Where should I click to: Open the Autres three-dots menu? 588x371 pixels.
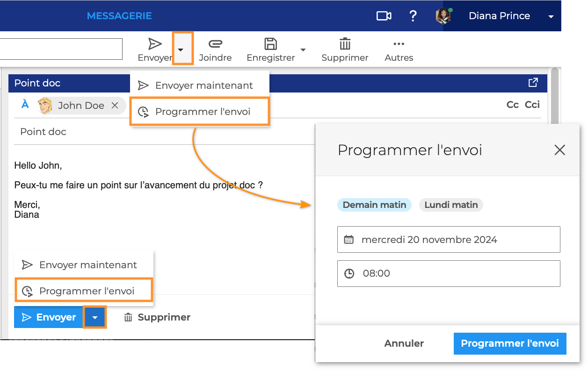click(x=399, y=44)
